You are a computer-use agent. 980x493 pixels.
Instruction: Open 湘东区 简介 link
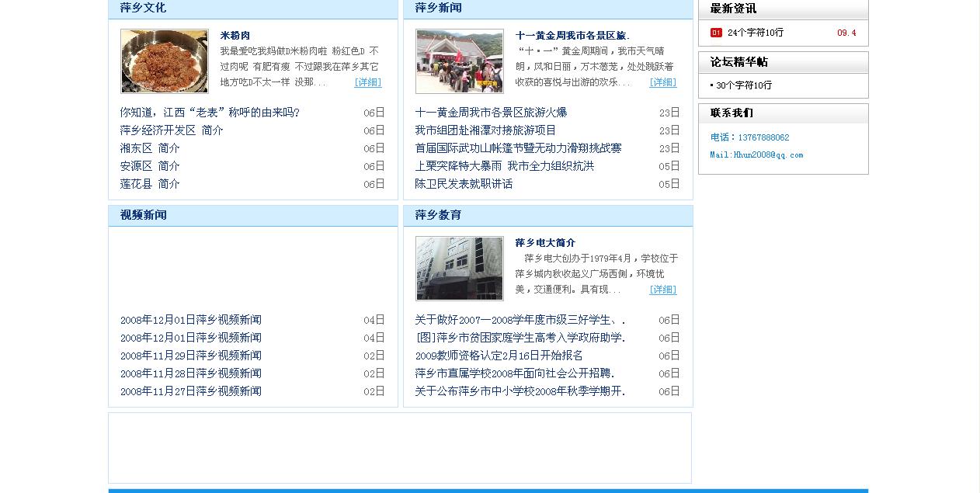click(x=150, y=148)
